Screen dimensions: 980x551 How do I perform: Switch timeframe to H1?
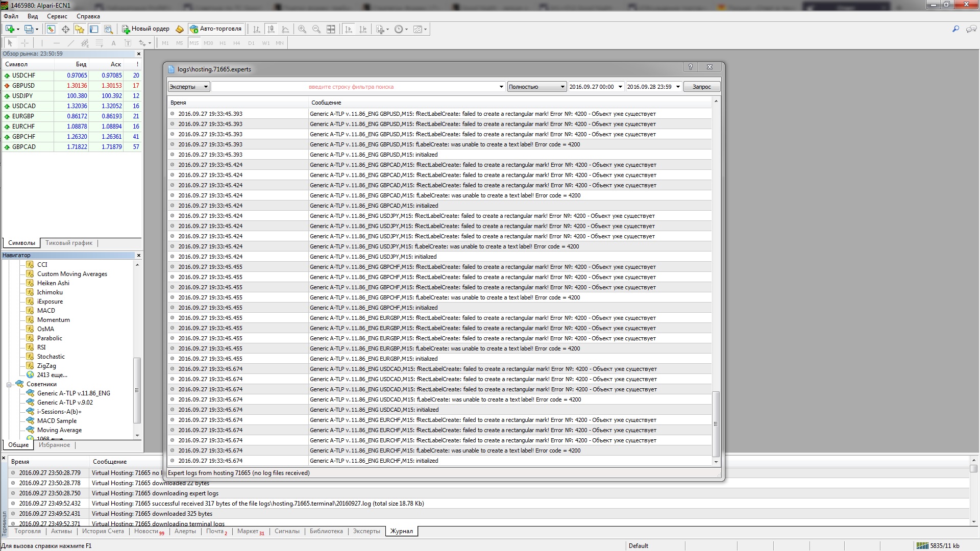(x=223, y=43)
